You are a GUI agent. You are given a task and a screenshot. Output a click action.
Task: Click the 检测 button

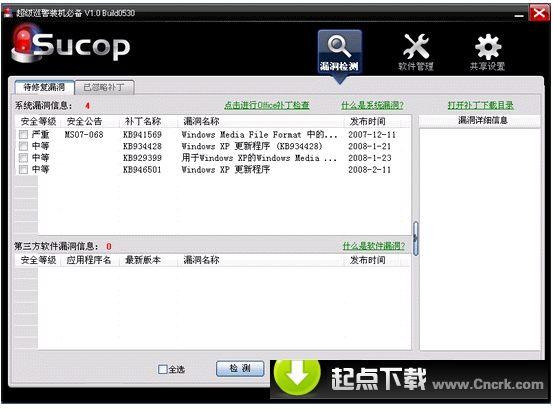240,369
